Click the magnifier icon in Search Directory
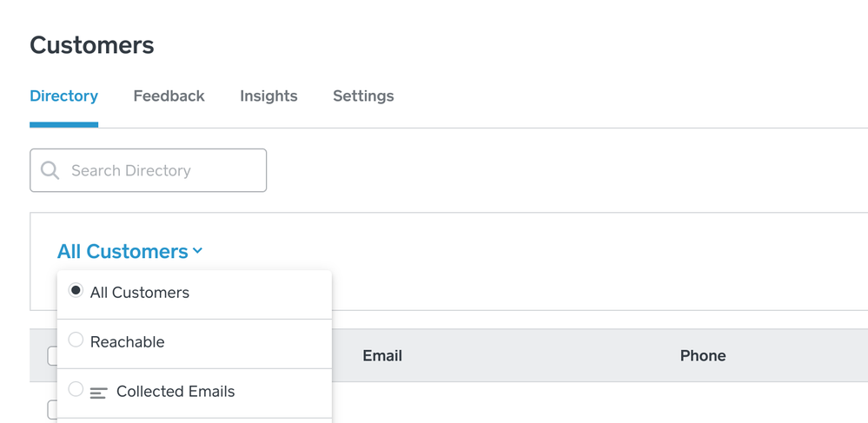This screenshot has height=423, width=868. tap(50, 170)
